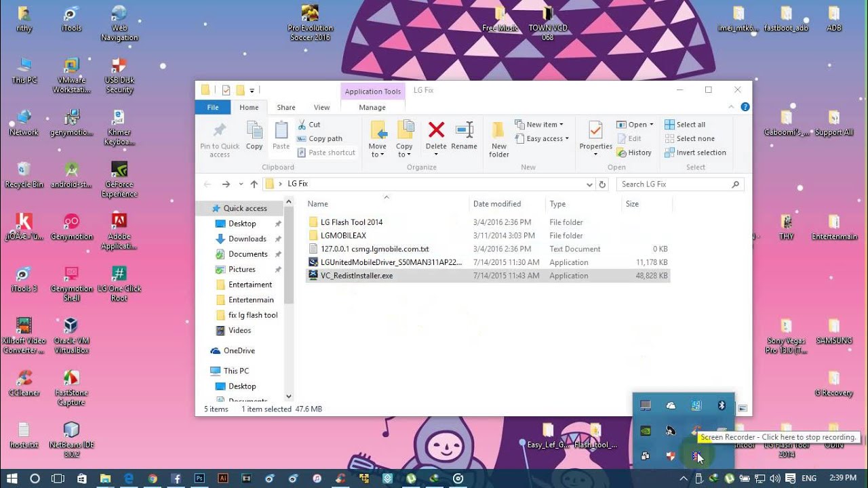
Task: Click the Windows Start button
Action: [x=12, y=479]
